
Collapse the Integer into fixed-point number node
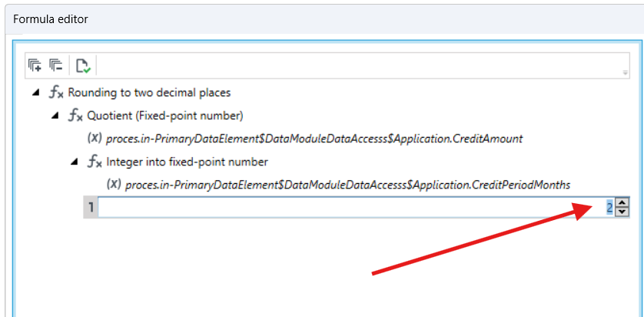75,162
